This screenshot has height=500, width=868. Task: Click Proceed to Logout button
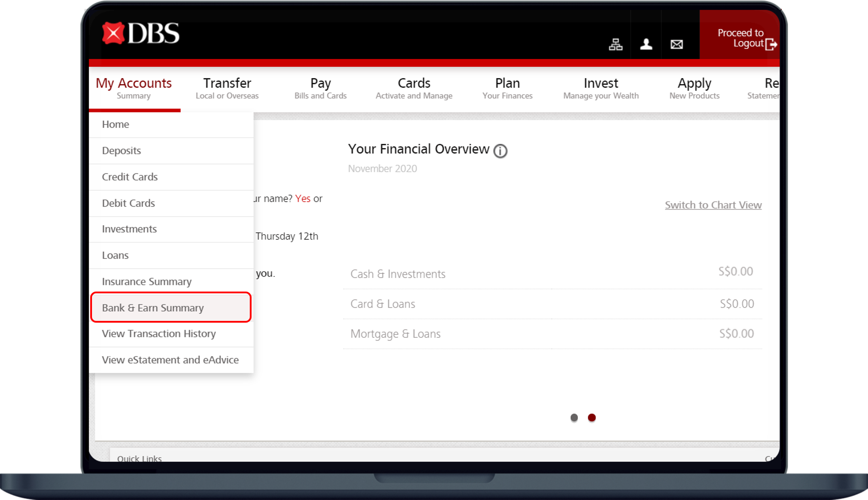click(x=740, y=38)
